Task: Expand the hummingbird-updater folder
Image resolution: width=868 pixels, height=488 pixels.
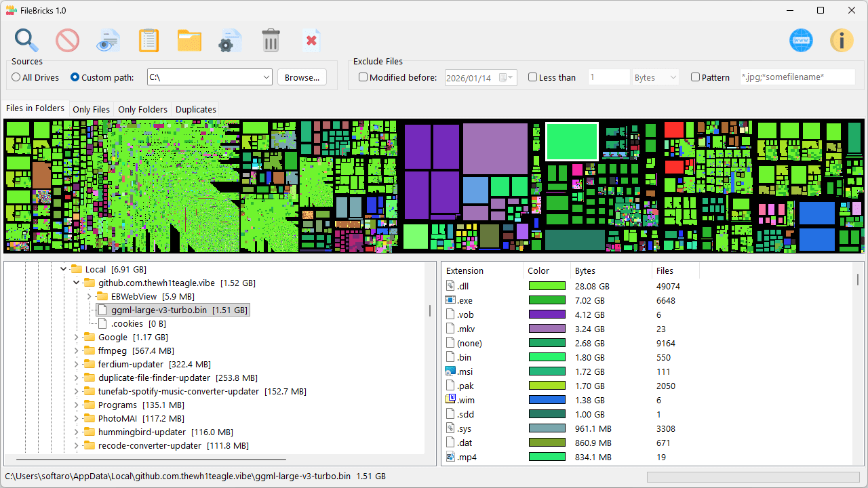Action: (x=77, y=432)
